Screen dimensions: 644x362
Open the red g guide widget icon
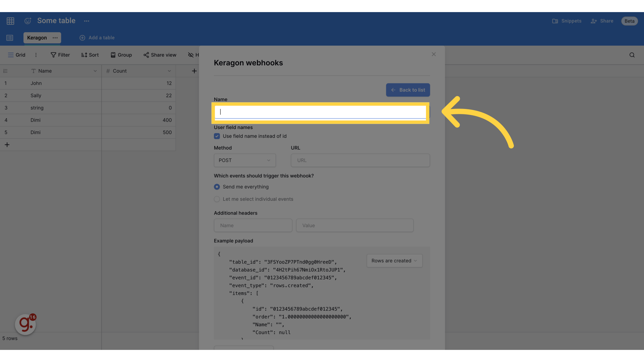click(x=25, y=324)
